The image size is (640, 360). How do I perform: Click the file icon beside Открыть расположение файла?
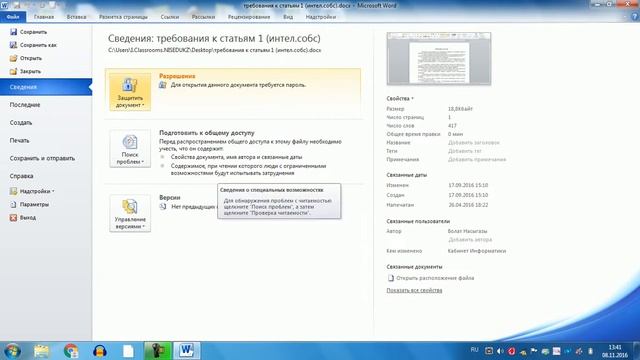pos(391,278)
